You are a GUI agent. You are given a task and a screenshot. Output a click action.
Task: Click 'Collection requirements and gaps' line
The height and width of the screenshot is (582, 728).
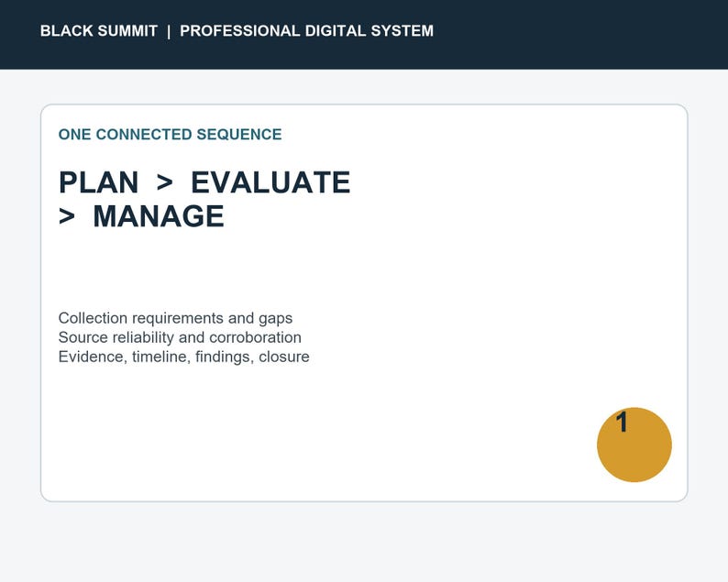click(x=175, y=318)
